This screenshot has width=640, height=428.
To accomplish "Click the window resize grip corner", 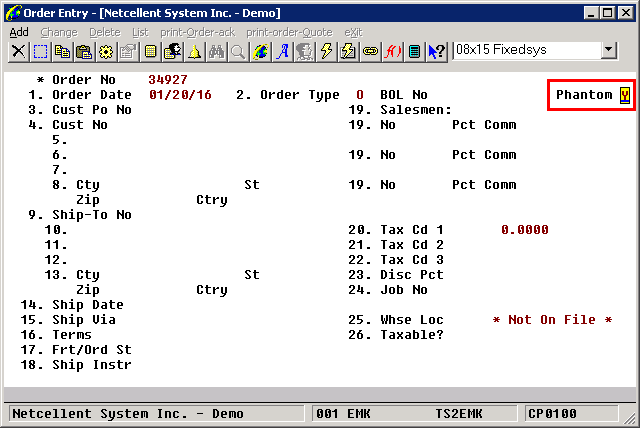I will pos(631,419).
